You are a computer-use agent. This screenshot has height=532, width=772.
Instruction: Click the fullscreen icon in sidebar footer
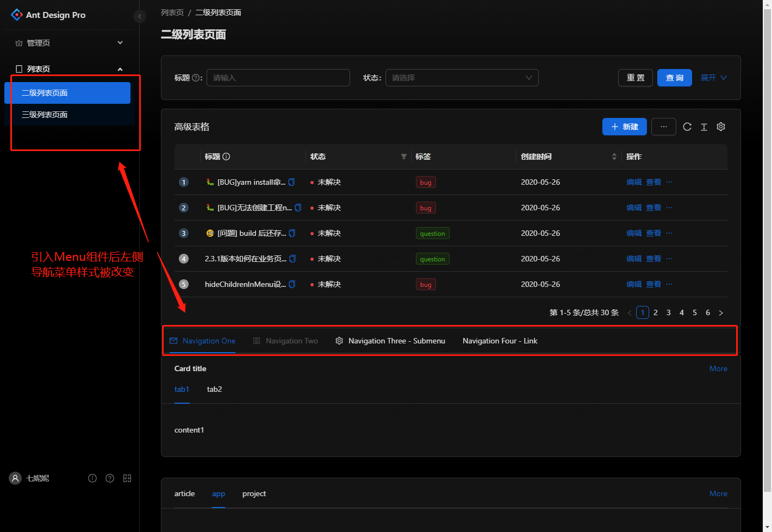(127, 478)
